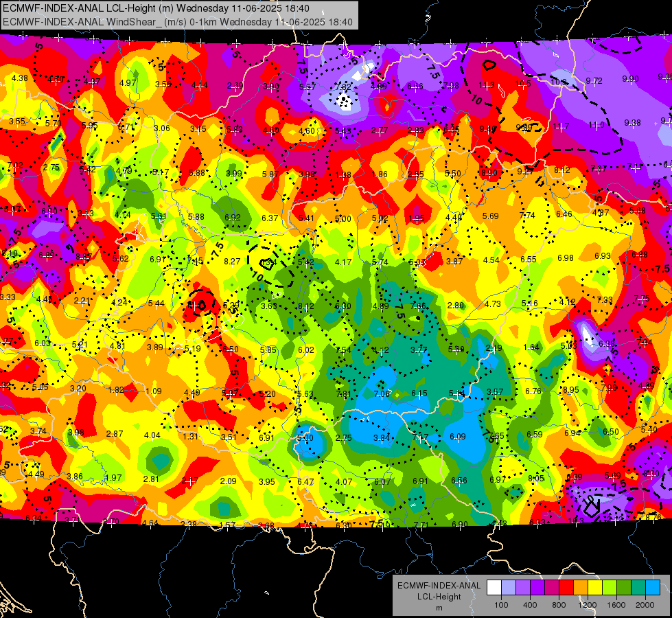
Task: Click the lime green legend swatch before 1600
Action: point(610,588)
